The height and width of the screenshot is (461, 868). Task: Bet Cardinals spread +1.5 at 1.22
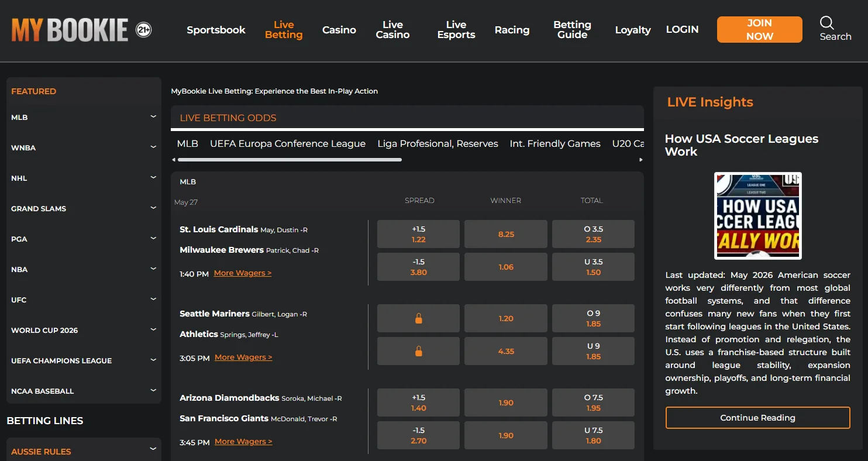tap(418, 234)
